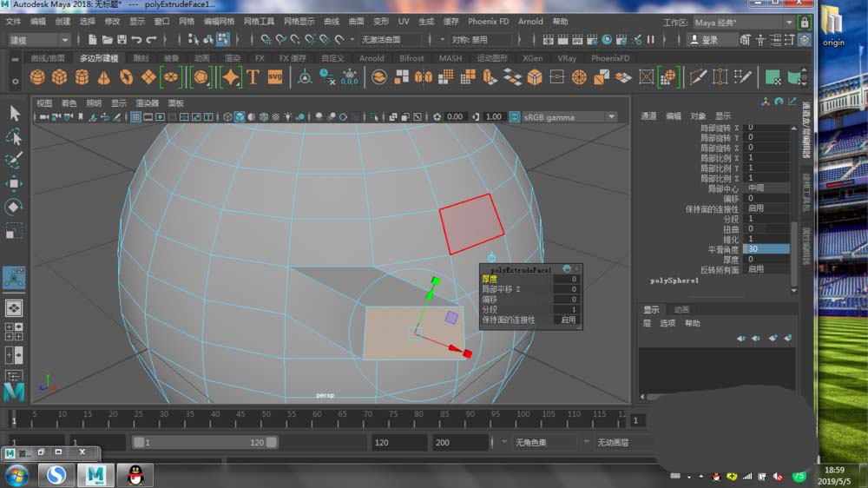Create a polygon cube from the shelf

[59, 77]
